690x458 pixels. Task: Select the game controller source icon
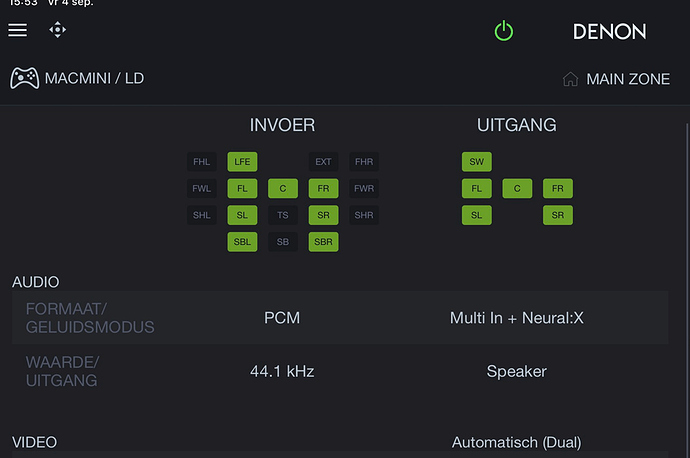tap(25, 78)
